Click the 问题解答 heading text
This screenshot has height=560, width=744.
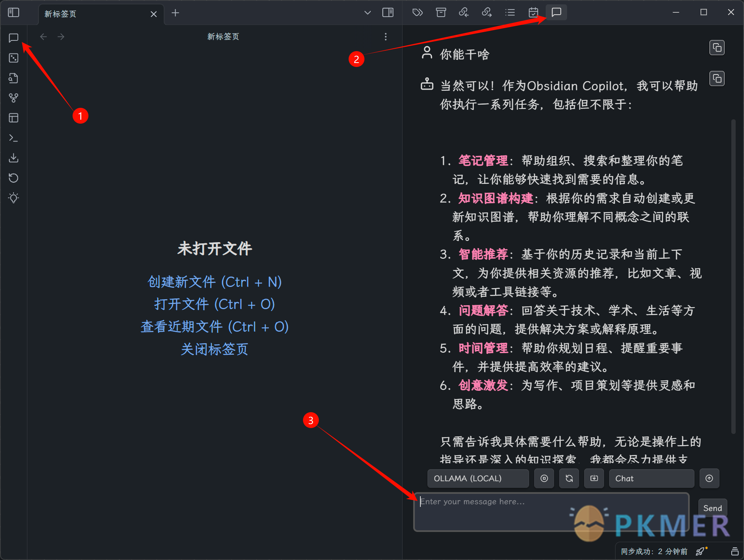coord(483,310)
